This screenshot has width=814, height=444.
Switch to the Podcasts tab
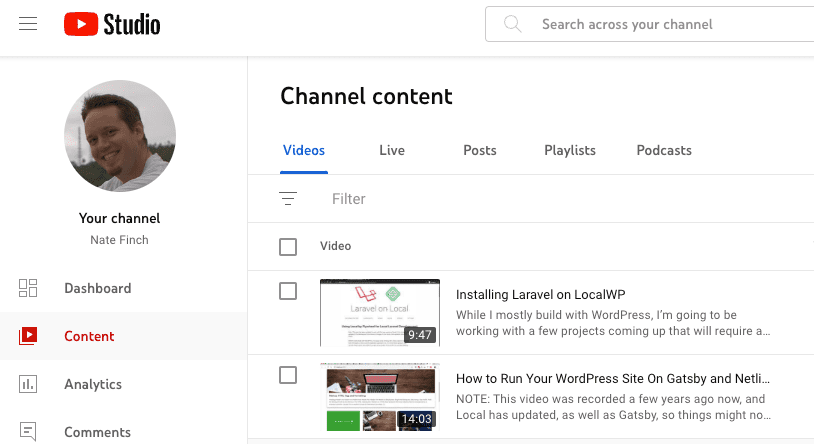coord(664,151)
